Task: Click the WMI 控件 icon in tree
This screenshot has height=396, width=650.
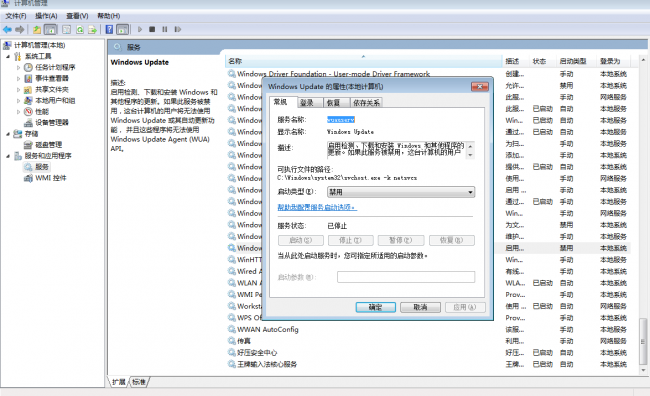Action: tap(28, 178)
